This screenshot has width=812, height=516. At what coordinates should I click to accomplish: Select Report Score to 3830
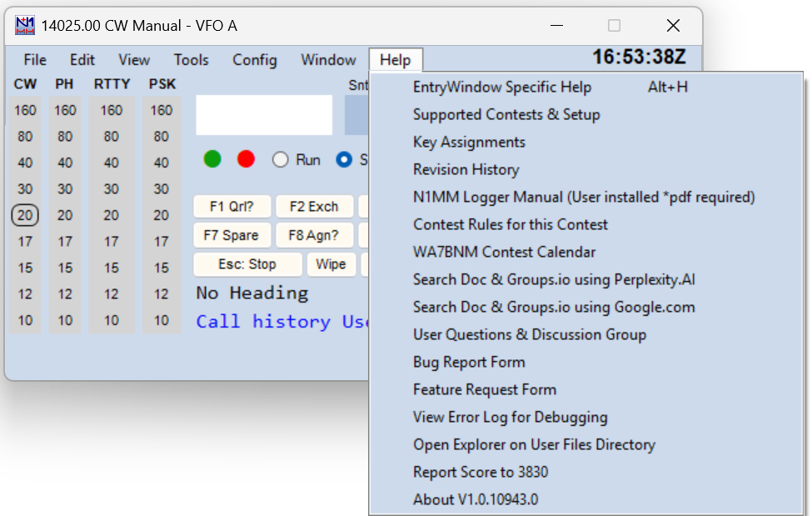(x=481, y=472)
